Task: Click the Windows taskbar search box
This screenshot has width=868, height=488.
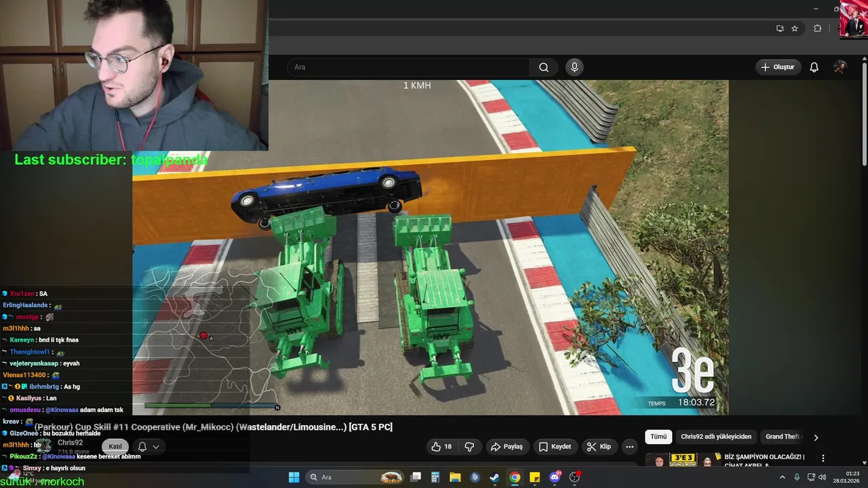Action: point(355,477)
